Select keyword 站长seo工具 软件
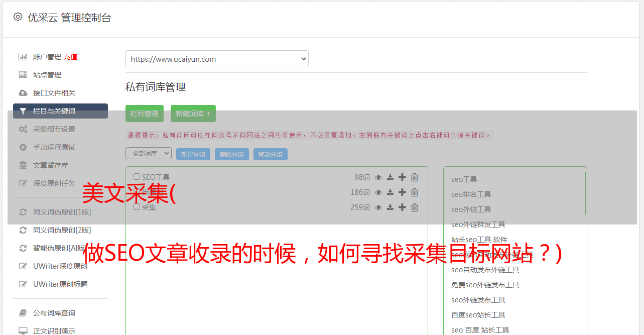Screen dimensions: 644x335 [479, 240]
